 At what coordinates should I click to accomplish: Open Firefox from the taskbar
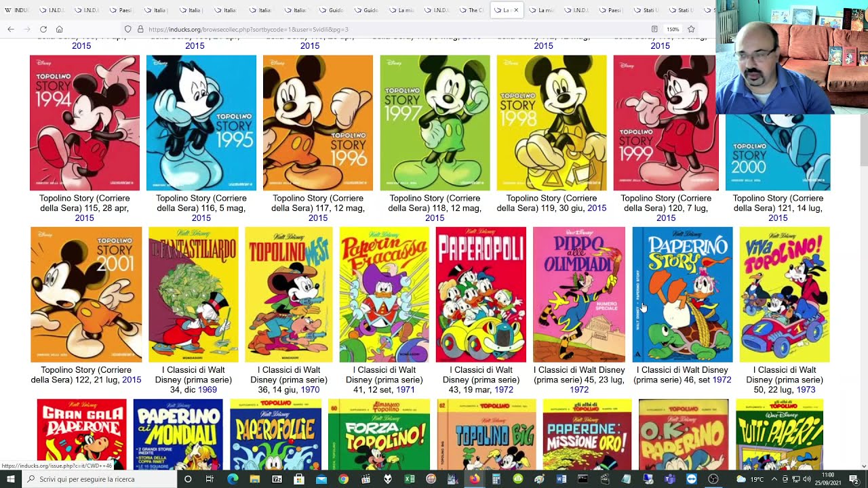(x=475, y=479)
